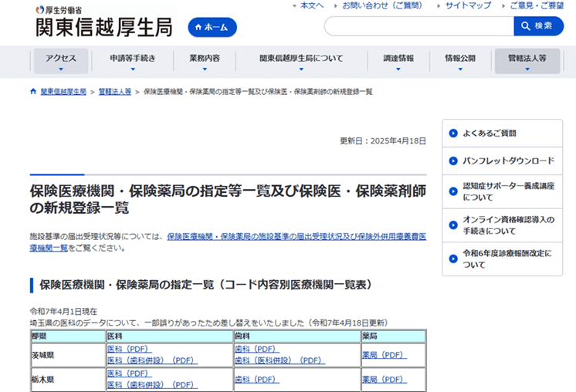Click the arrow icon beside よくあるご質問
Image resolution: width=576 pixels, height=392 pixels.
[452, 133]
